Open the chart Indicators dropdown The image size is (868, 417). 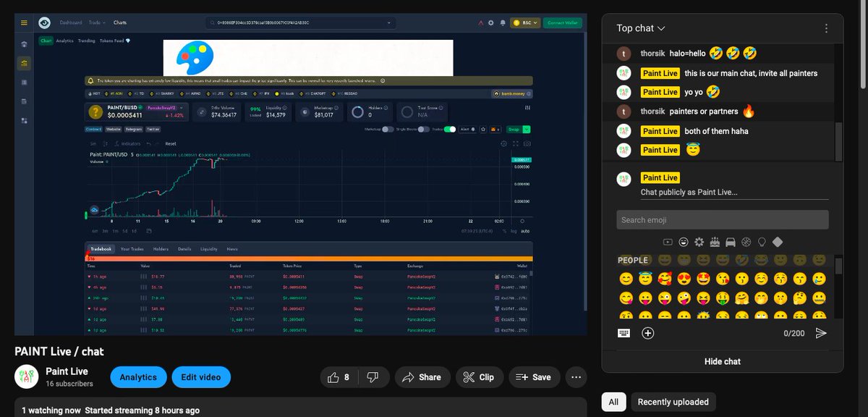127,143
